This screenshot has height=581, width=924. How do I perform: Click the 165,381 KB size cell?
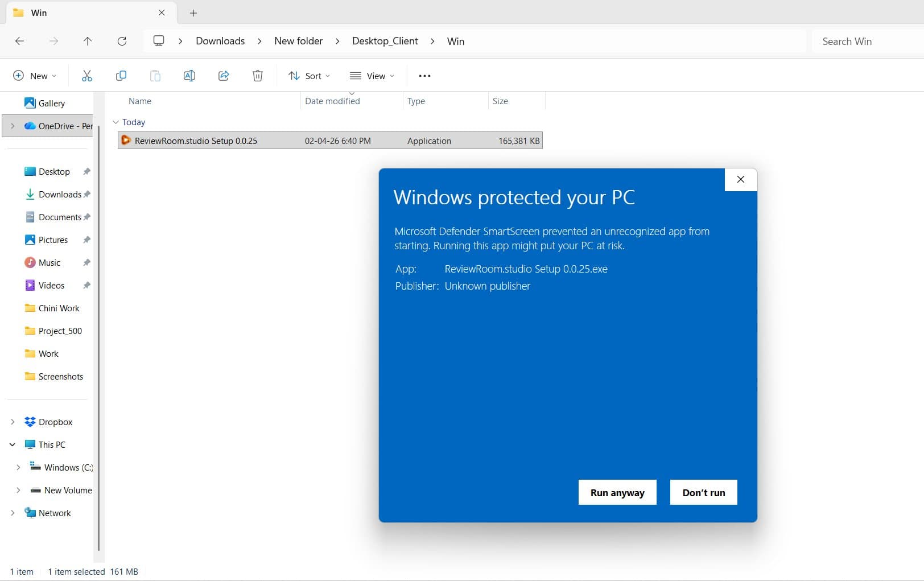(519, 141)
